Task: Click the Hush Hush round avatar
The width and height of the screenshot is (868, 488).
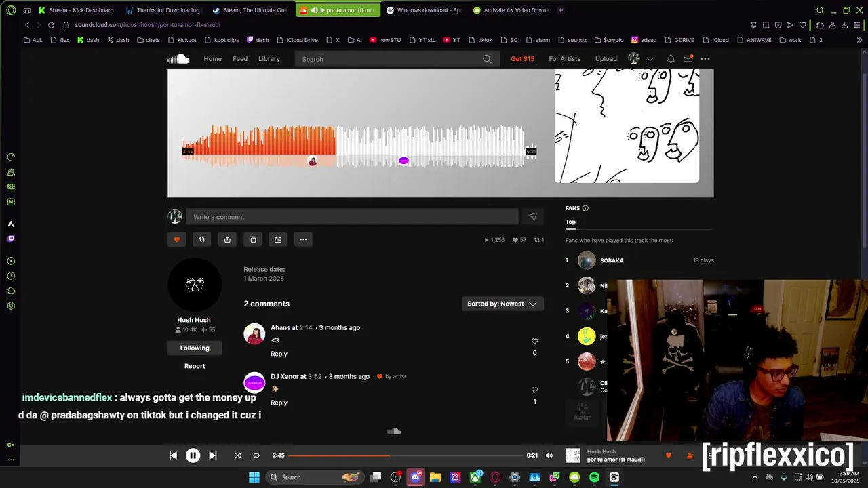Action: [195, 285]
